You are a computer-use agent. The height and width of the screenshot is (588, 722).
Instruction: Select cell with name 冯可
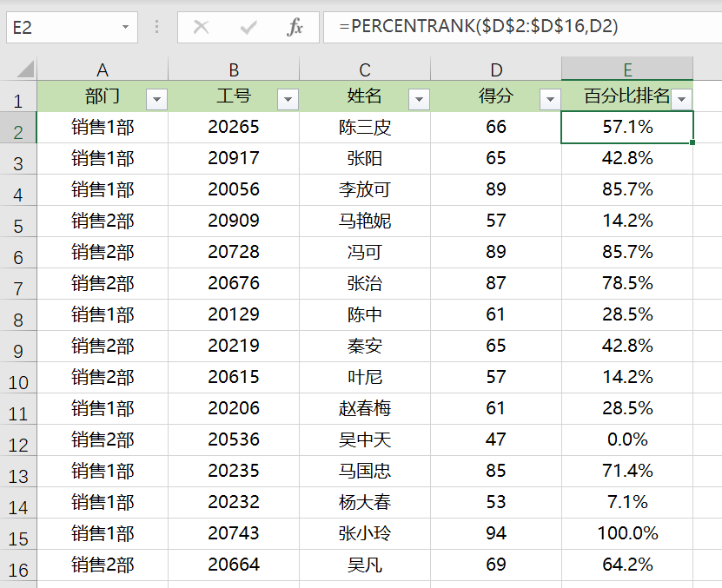[x=365, y=253]
